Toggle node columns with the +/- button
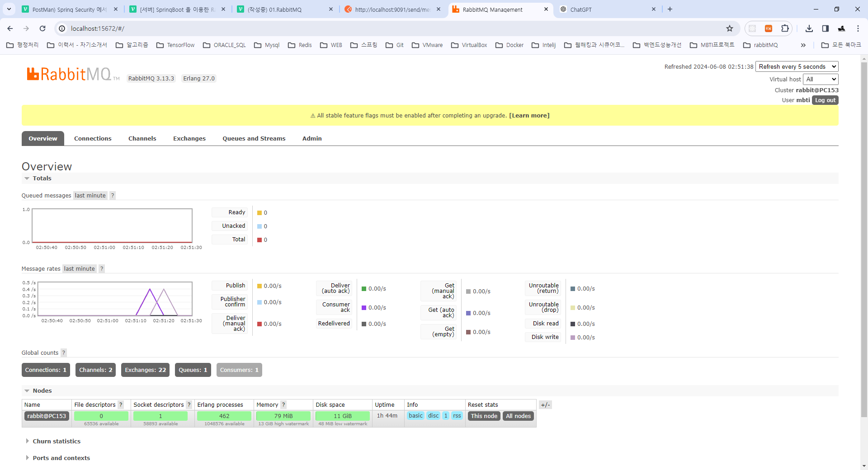868x470 pixels. (x=545, y=404)
